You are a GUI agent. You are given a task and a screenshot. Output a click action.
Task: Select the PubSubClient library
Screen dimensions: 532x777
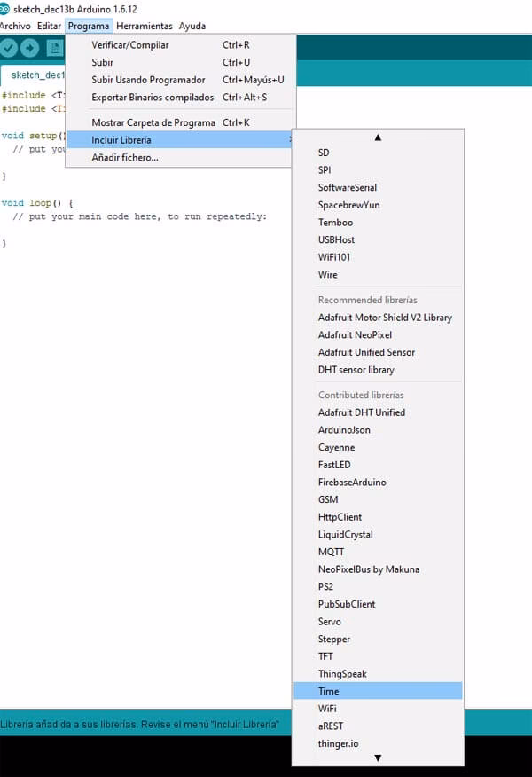pyautogui.click(x=347, y=604)
